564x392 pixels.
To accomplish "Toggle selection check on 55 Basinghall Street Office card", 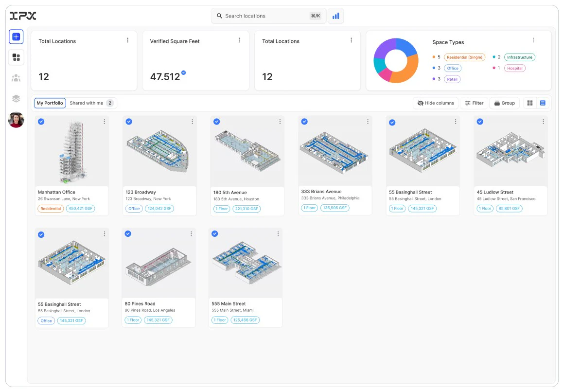I will pyautogui.click(x=41, y=235).
